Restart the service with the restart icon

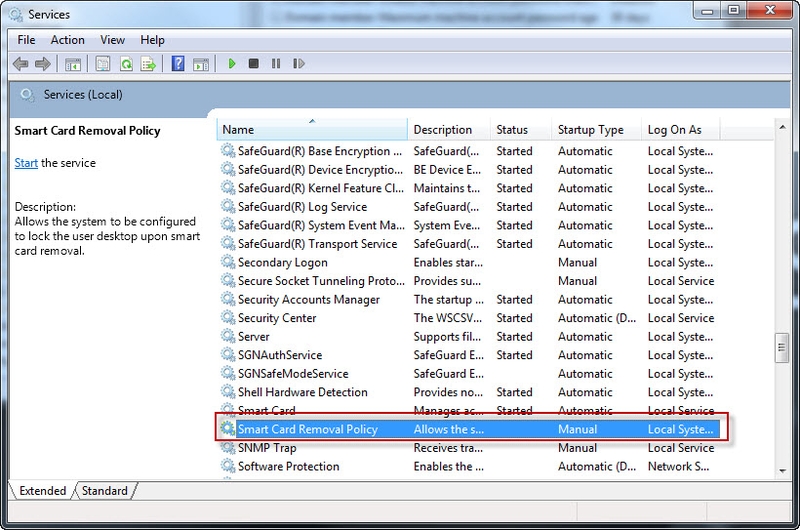(x=298, y=64)
